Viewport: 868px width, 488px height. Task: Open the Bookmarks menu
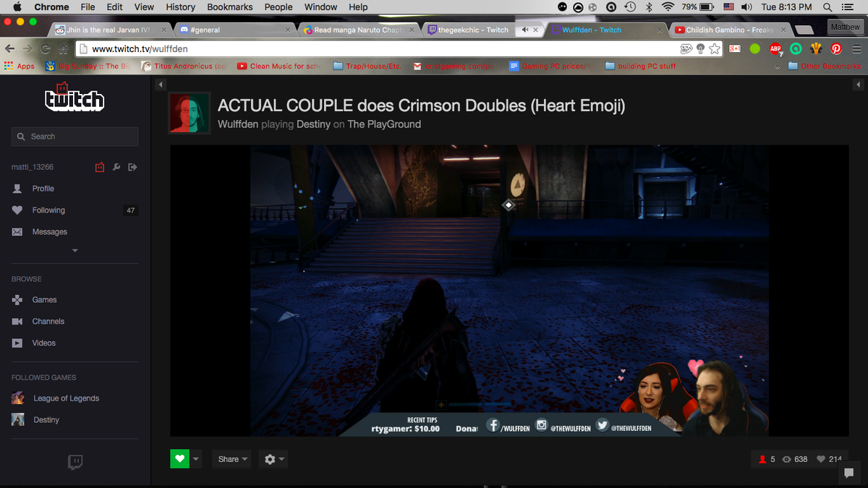[x=230, y=7]
